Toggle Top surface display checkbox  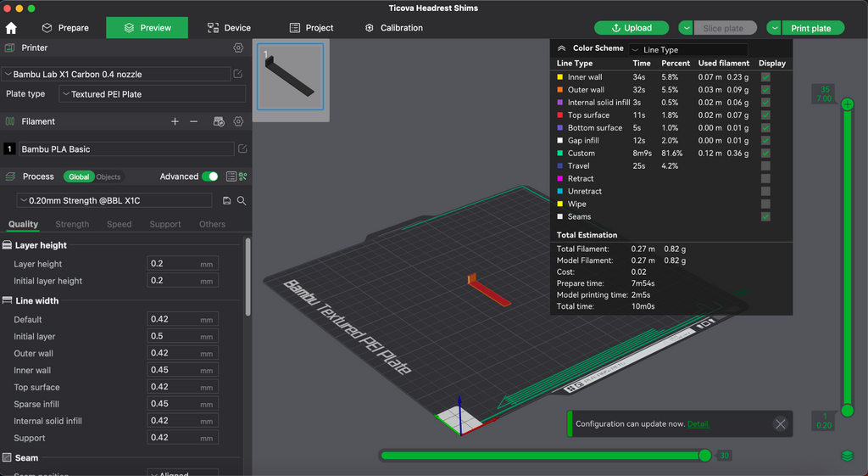[x=765, y=115]
